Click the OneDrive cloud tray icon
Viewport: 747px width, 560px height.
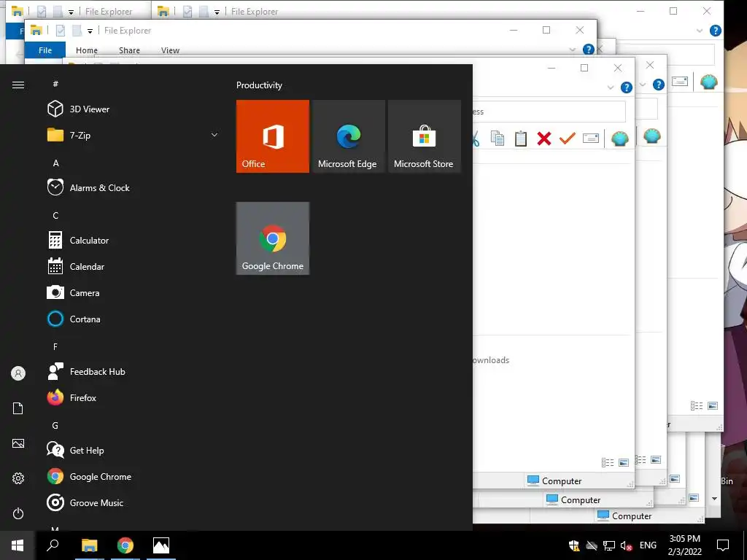[592, 545]
